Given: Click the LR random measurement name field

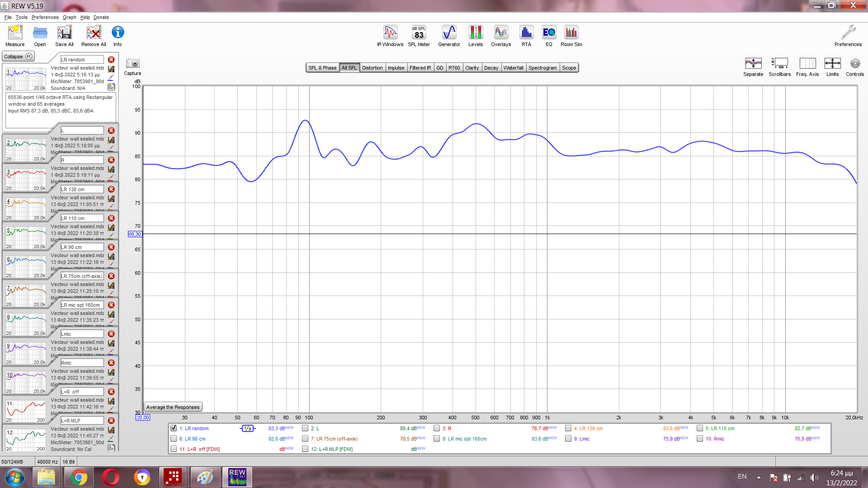Looking at the screenshot, I should coord(82,60).
